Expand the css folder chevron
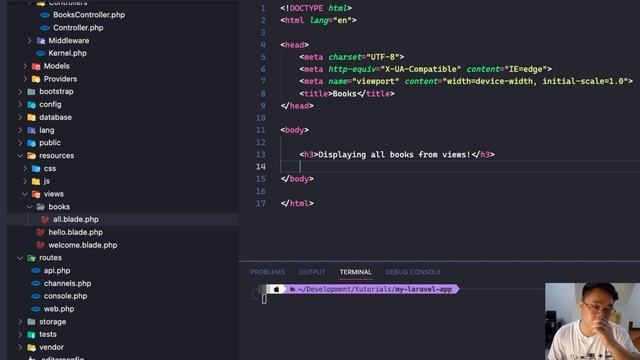This screenshot has width=640, height=360. click(25, 168)
